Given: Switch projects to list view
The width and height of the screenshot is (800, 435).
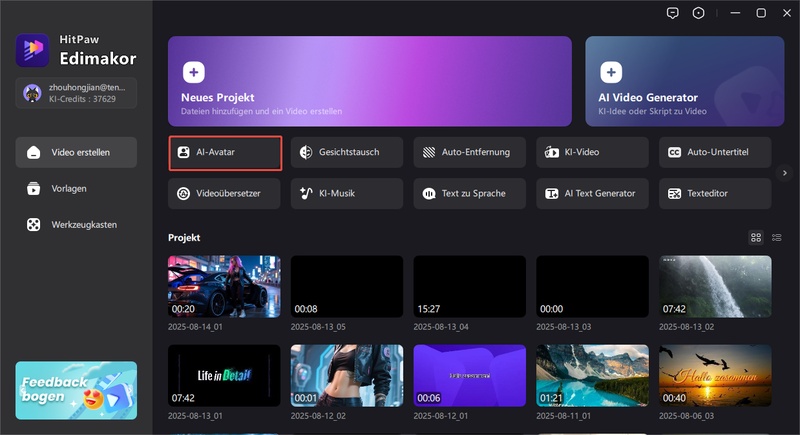Looking at the screenshot, I should (777, 238).
